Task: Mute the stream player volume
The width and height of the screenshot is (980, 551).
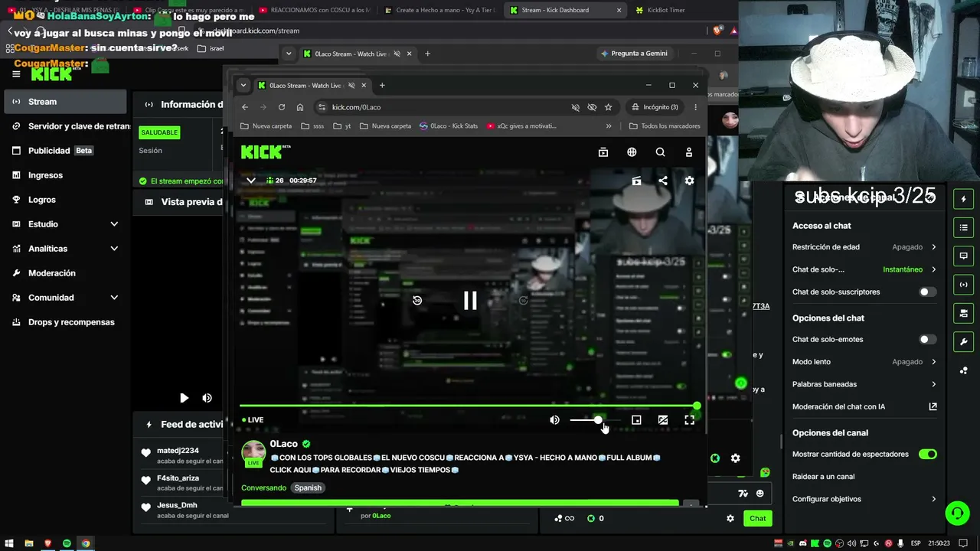Action: (x=554, y=420)
